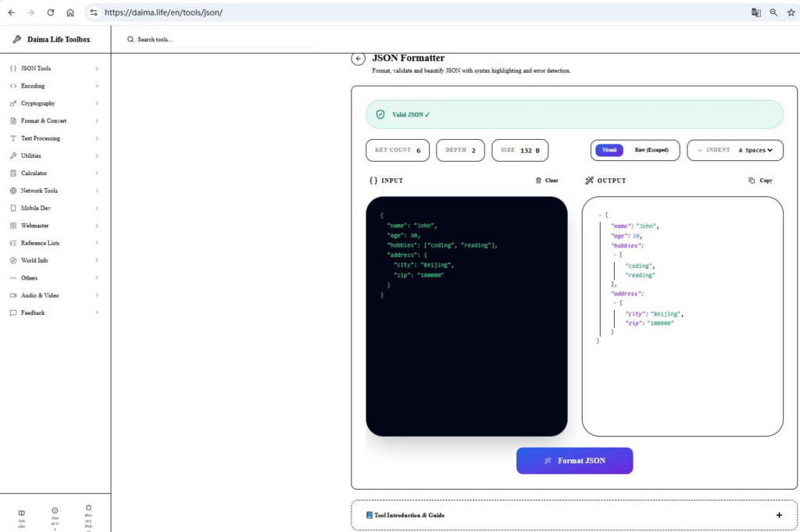Image resolution: width=800 pixels, height=532 pixels.
Task: Open the Feedback menu item
Action: point(55,312)
